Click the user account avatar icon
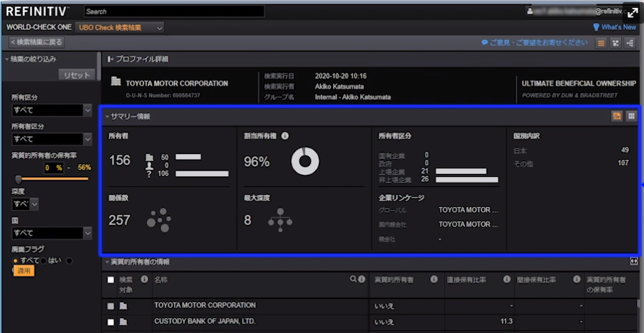This screenshot has height=333, width=644. click(530, 11)
